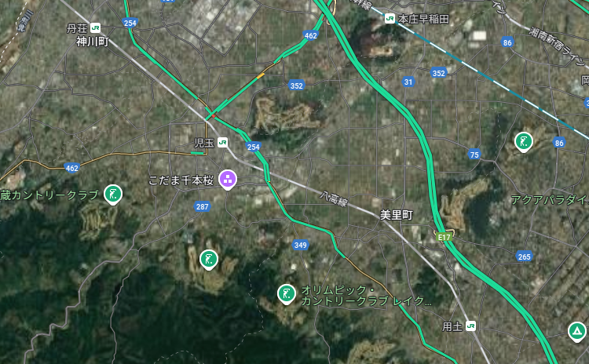Click the JR icon at 丹荘 station

click(95, 27)
